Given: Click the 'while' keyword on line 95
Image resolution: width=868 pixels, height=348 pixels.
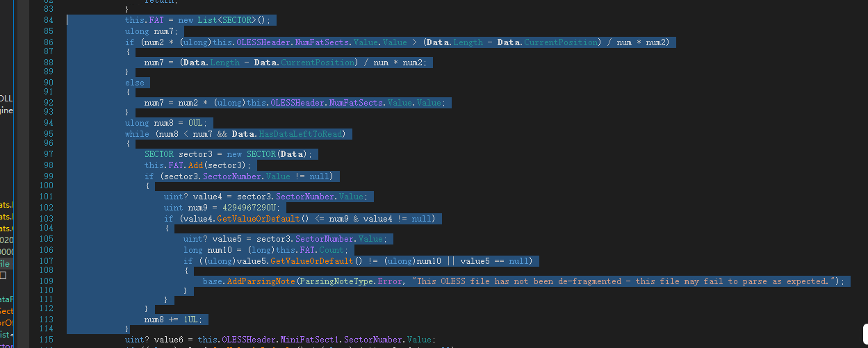Looking at the screenshot, I should (137, 133).
